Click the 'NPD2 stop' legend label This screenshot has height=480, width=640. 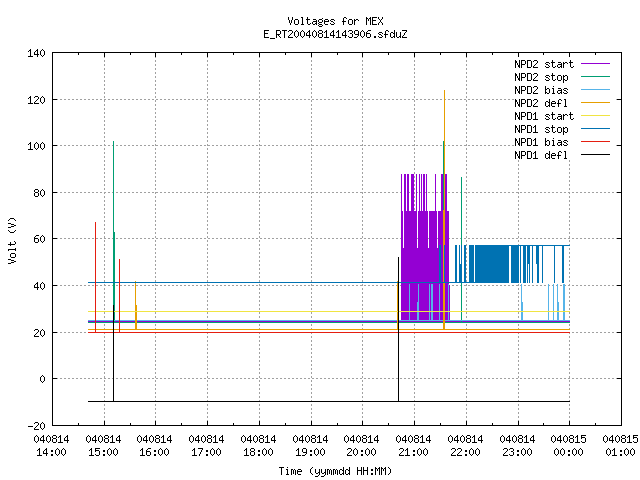point(541,77)
